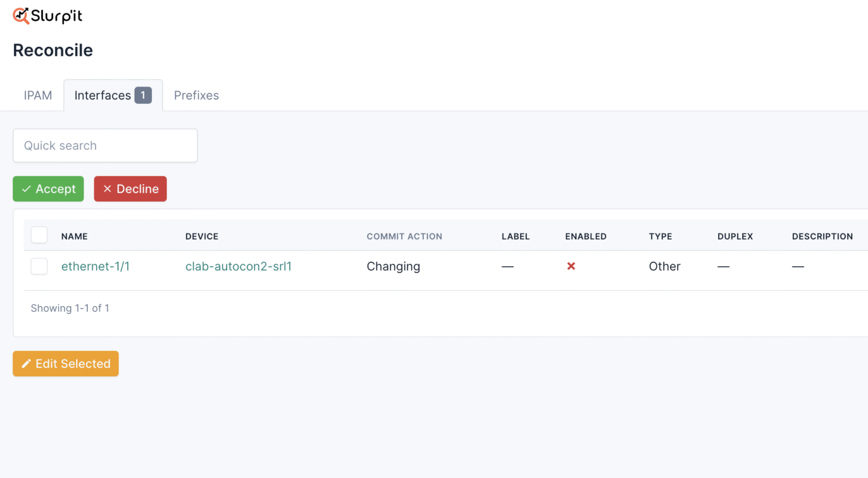Click the checkmark icon inside Accept button
This screenshot has width=868, height=478.
tap(26, 189)
